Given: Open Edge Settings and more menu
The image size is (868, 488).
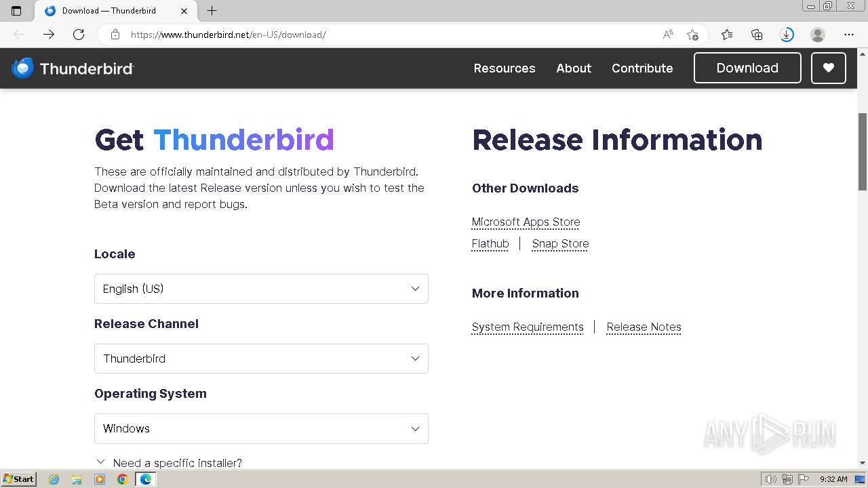Looking at the screenshot, I should click(849, 35).
